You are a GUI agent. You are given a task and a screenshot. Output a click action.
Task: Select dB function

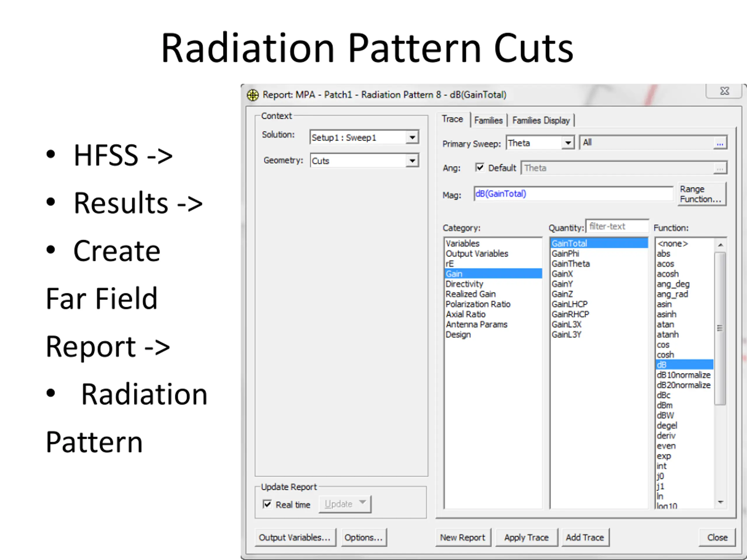(685, 365)
